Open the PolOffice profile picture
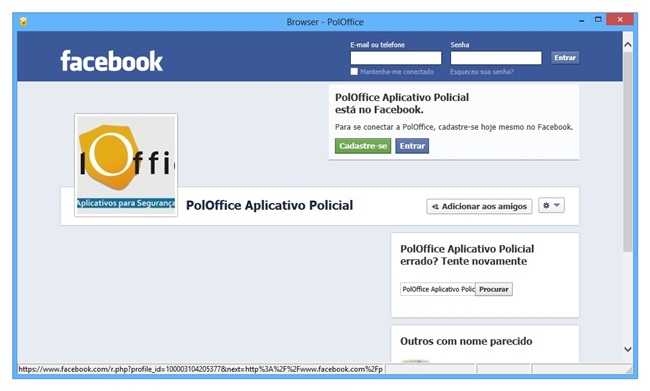The width and height of the screenshot is (650, 391). tap(126, 165)
